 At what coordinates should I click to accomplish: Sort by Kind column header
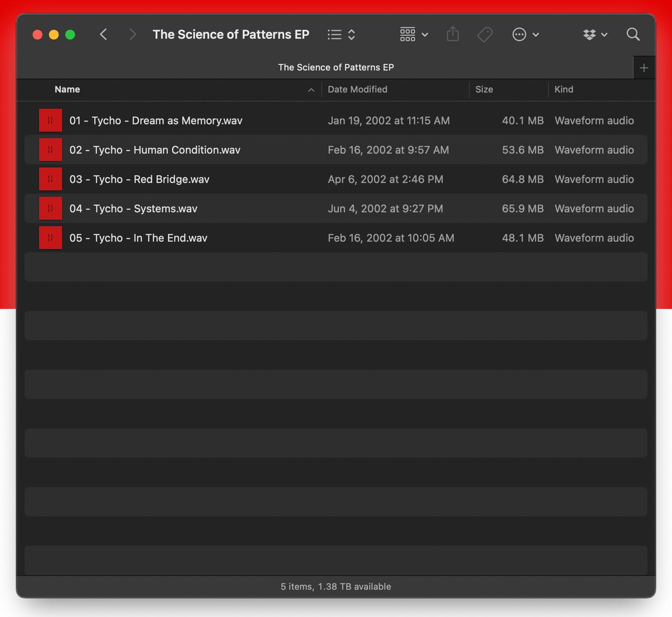pos(564,90)
